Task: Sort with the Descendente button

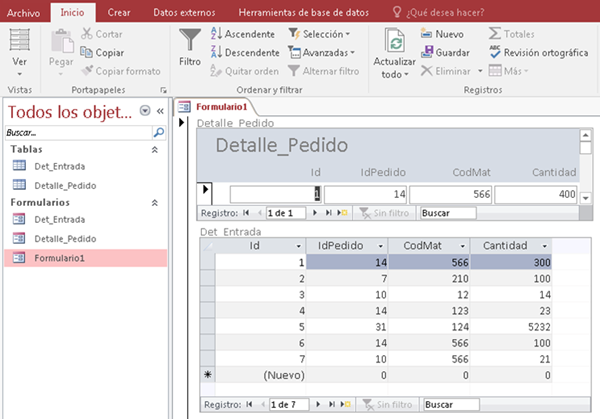Action: coord(245,52)
